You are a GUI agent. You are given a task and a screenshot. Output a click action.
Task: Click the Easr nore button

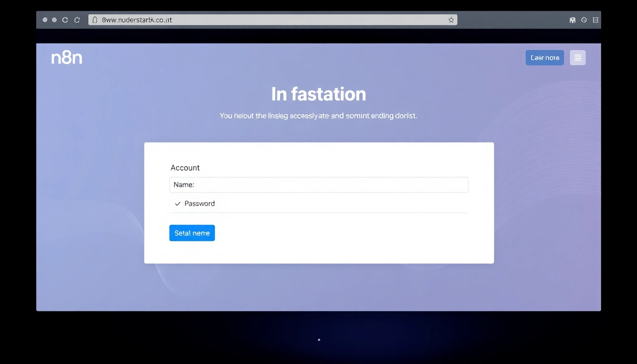point(545,58)
